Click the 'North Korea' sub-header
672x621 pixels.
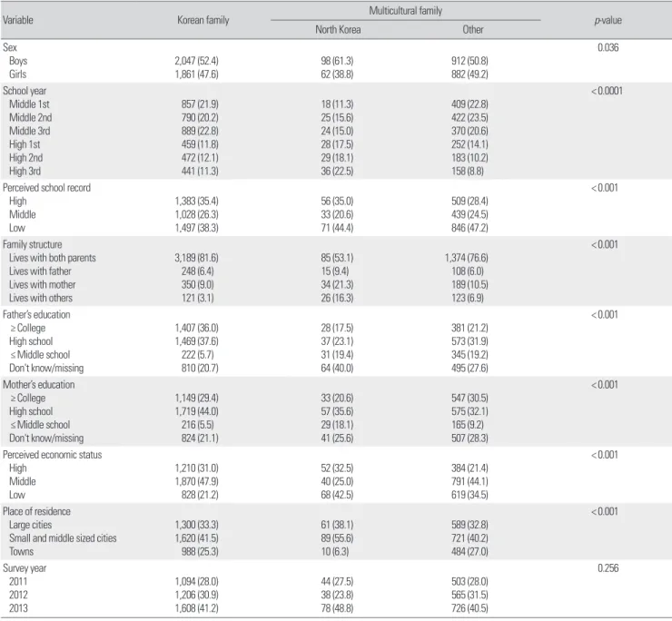pos(338,30)
